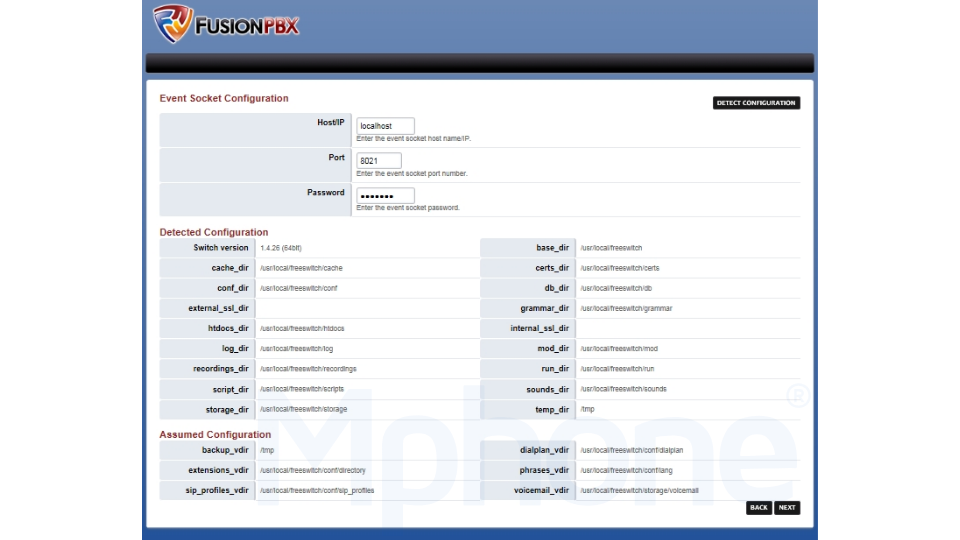Screen dimensions: 960x540
Task: Select the base_dir path /usr/local/freeswitch
Action: [611, 248]
